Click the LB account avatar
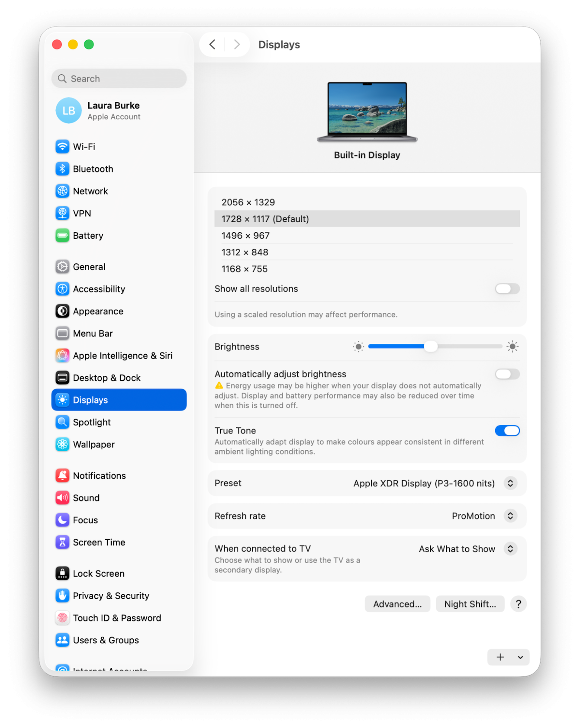 (x=68, y=111)
